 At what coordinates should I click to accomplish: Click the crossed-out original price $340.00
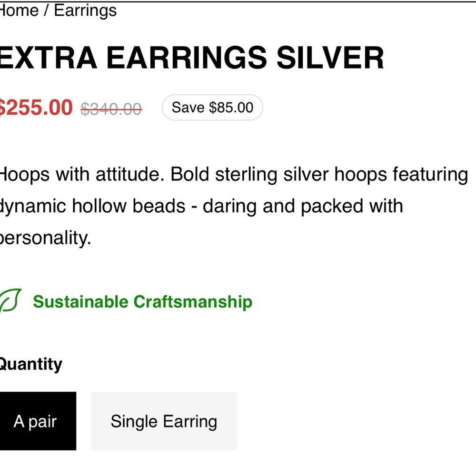(110, 108)
